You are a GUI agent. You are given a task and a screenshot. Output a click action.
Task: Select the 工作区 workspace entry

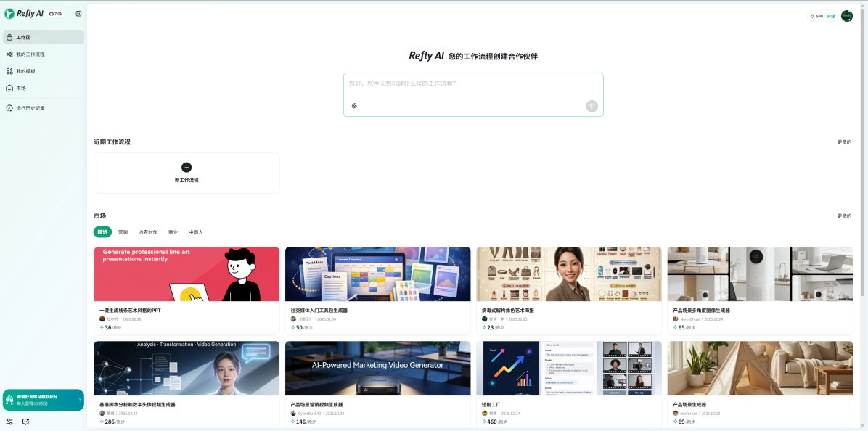click(23, 37)
